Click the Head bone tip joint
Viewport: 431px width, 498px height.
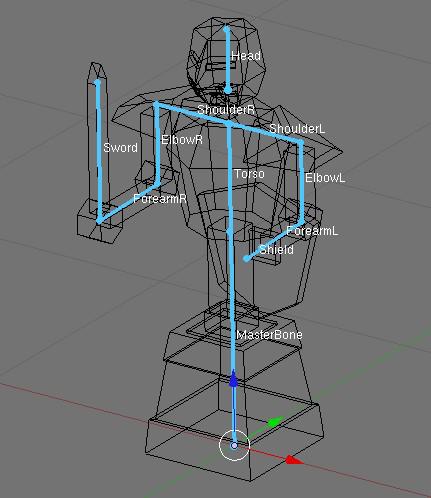tap(227, 29)
